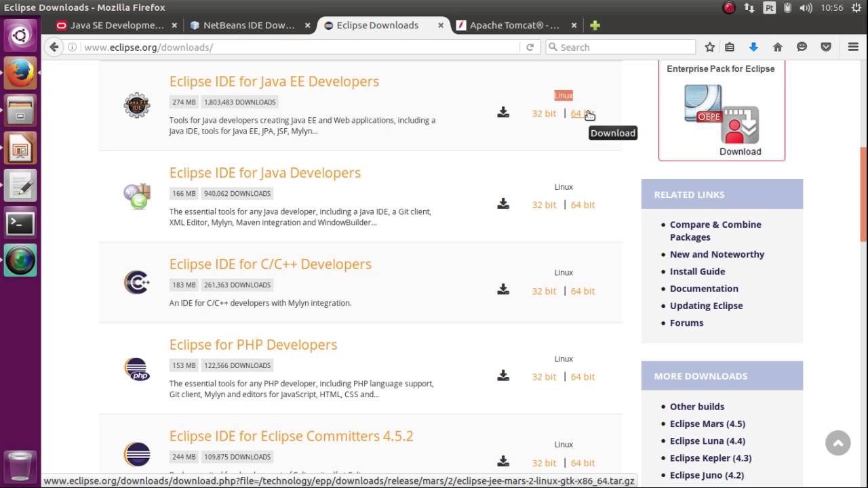Reload the page with the refresh icon

[x=530, y=47]
